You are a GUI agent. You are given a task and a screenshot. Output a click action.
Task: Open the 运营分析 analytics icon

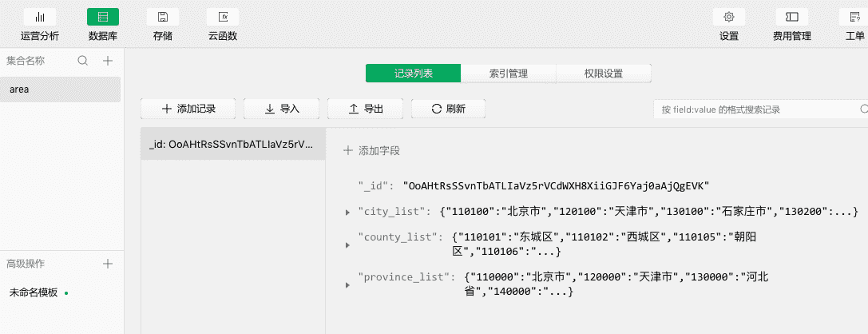click(x=40, y=17)
